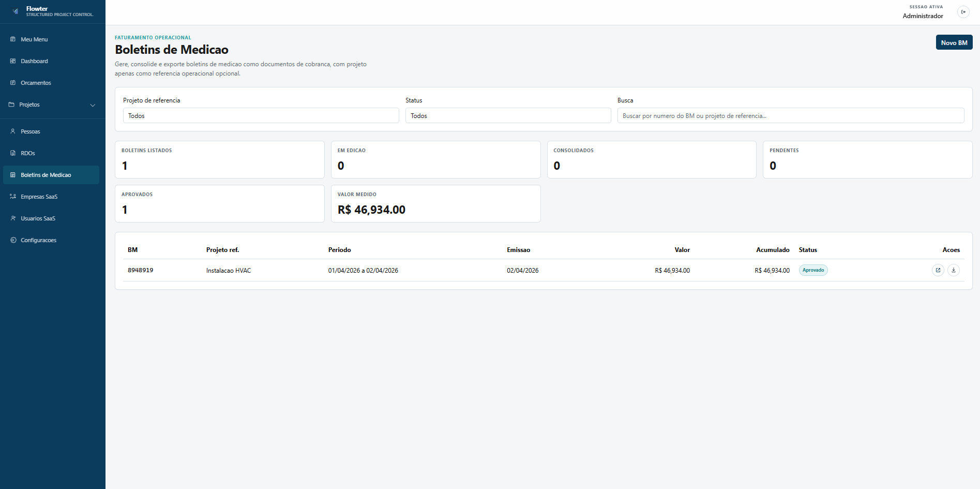Click the Pessoas person icon

pos(13,131)
